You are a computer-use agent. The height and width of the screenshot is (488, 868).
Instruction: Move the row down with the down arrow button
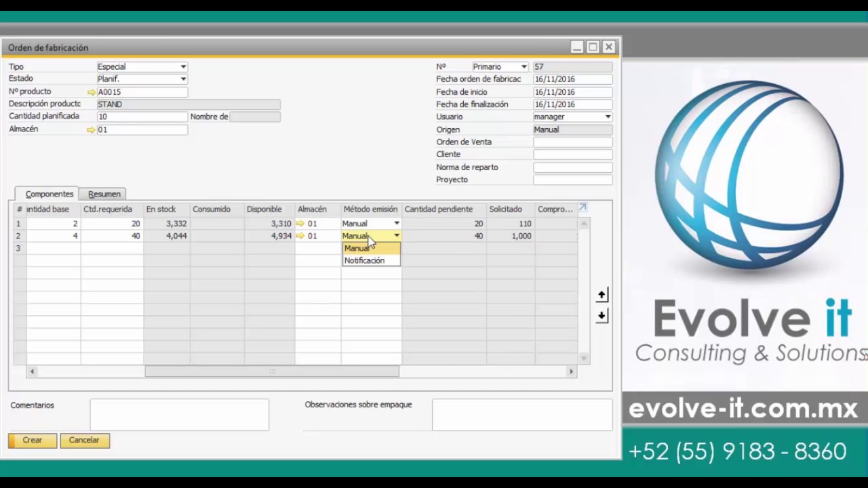[x=601, y=316]
